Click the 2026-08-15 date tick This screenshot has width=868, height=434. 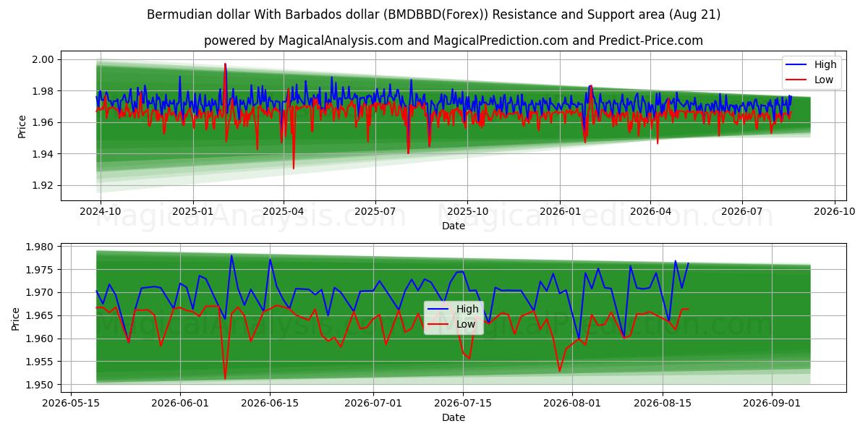coord(663,404)
